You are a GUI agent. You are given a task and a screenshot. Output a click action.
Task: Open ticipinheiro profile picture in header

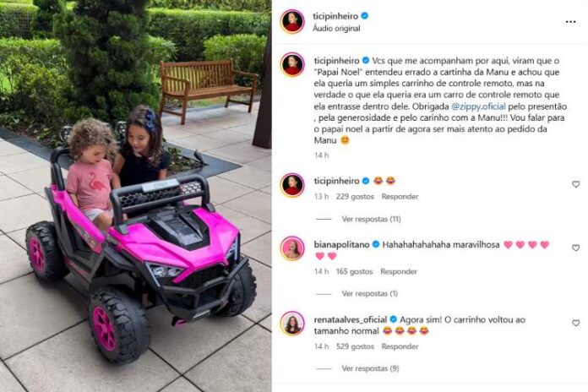[x=292, y=21]
